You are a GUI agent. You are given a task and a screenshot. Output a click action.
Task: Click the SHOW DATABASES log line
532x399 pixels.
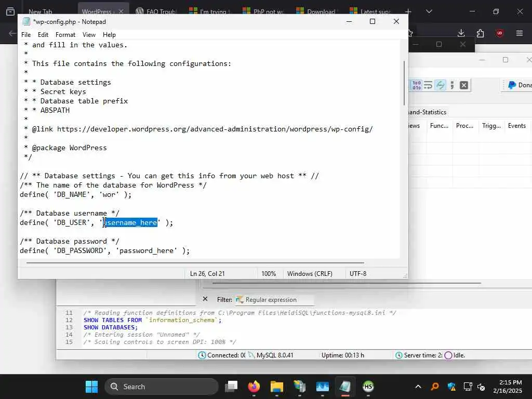(111, 327)
